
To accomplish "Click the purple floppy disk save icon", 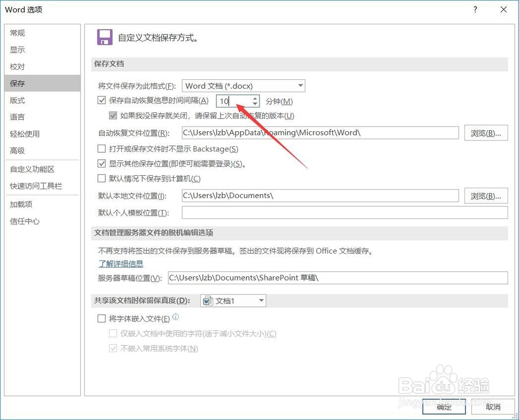I will pyautogui.click(x=105, y=37).
